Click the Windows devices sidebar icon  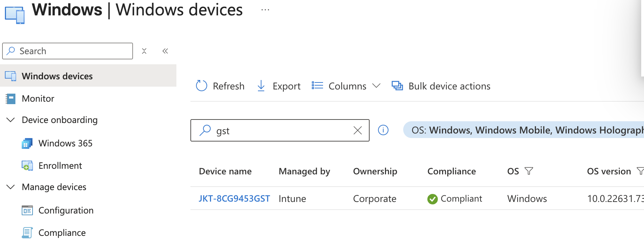coord(11,76)
